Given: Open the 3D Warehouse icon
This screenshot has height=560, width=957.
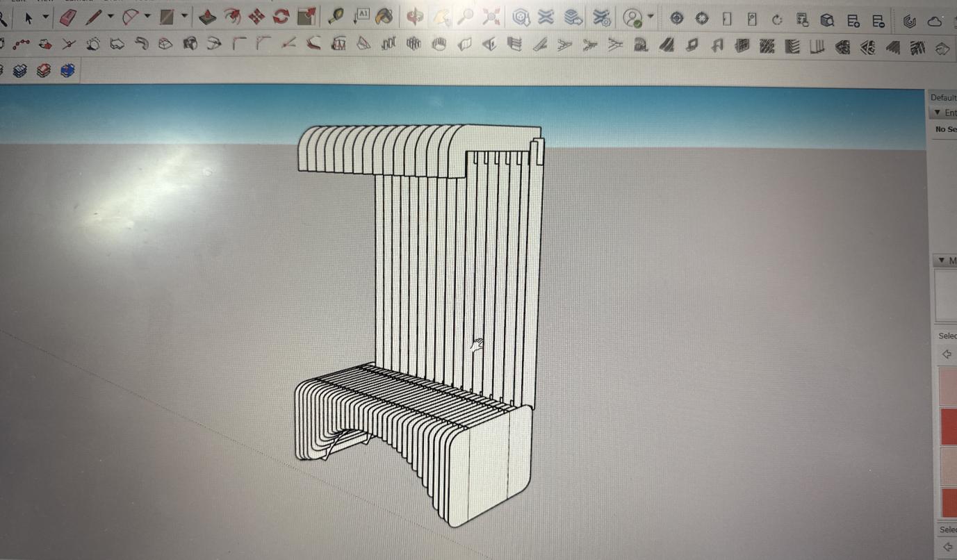Looking at the screenshot, I should tap(521, 17).
